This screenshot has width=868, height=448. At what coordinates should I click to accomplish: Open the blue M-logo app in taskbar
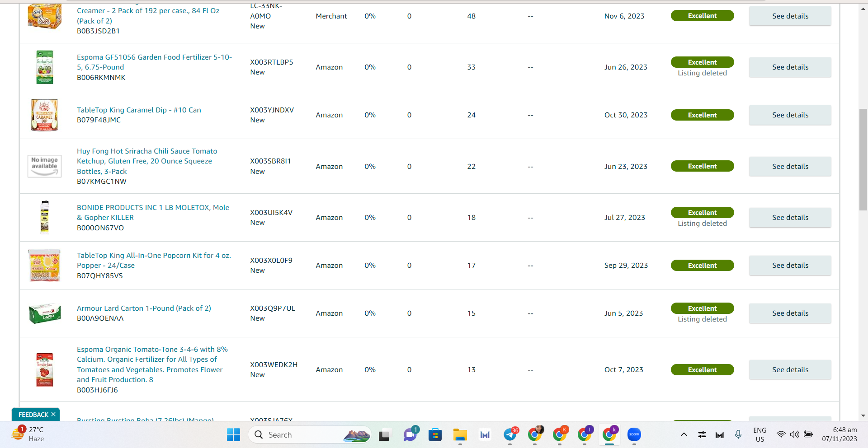point(485,435)
